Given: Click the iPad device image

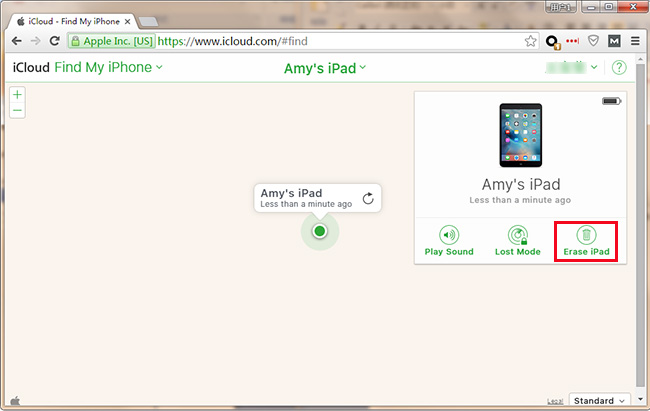Looking at the screenshot, I should click(520, 135).
